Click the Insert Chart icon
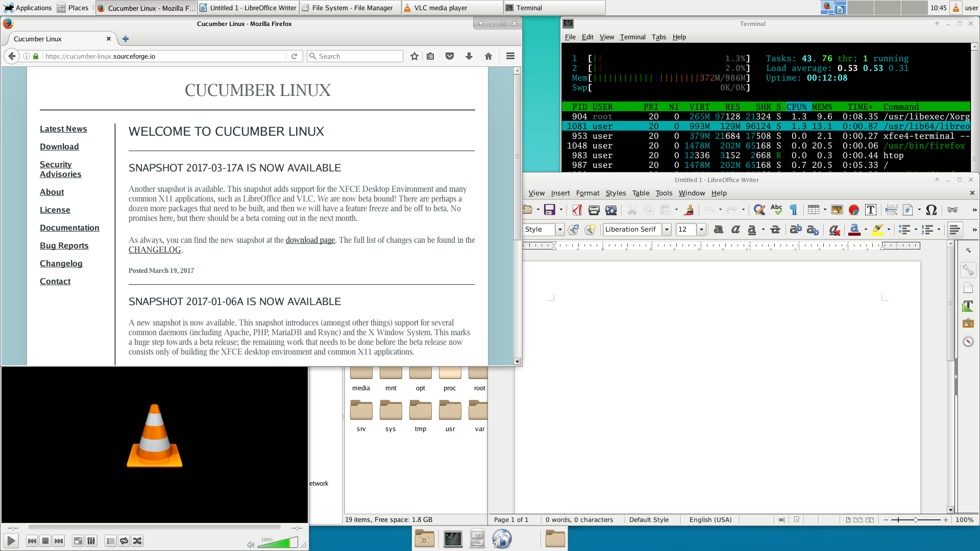This screenshot has width=980, height=551. click(854, 210)
